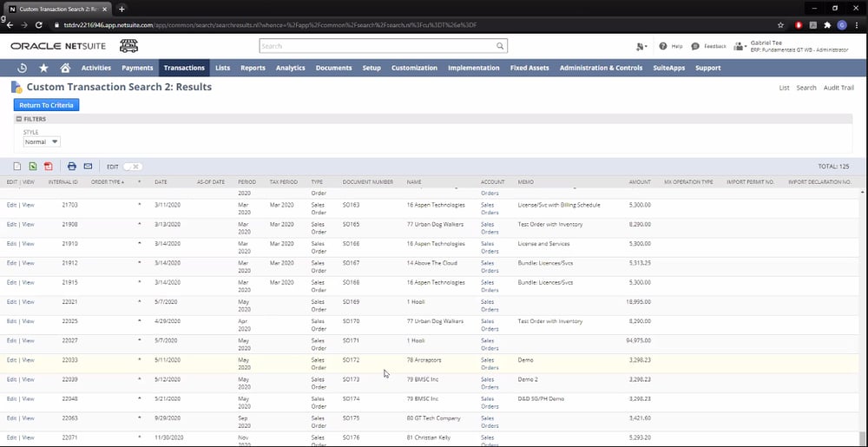Click the Search link beside Audit Trail
The width and height of the screenshot is (868, 447).
coord(806,88)
